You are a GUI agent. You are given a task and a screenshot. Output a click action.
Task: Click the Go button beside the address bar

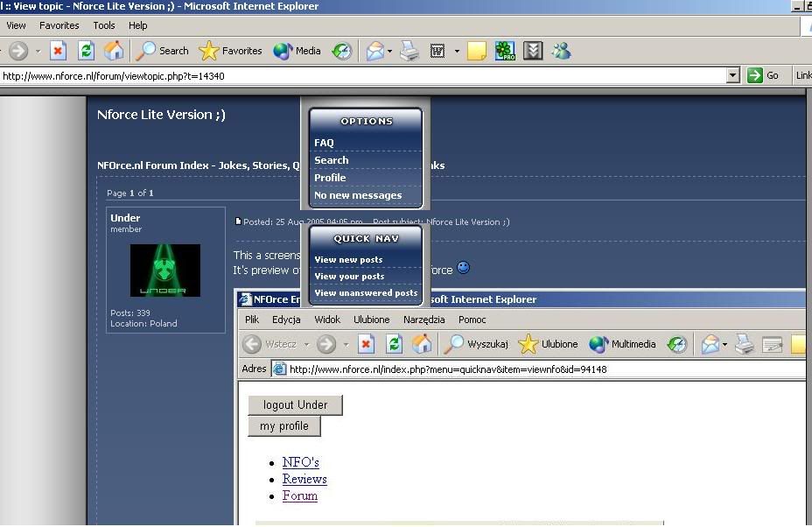(763, 75)
